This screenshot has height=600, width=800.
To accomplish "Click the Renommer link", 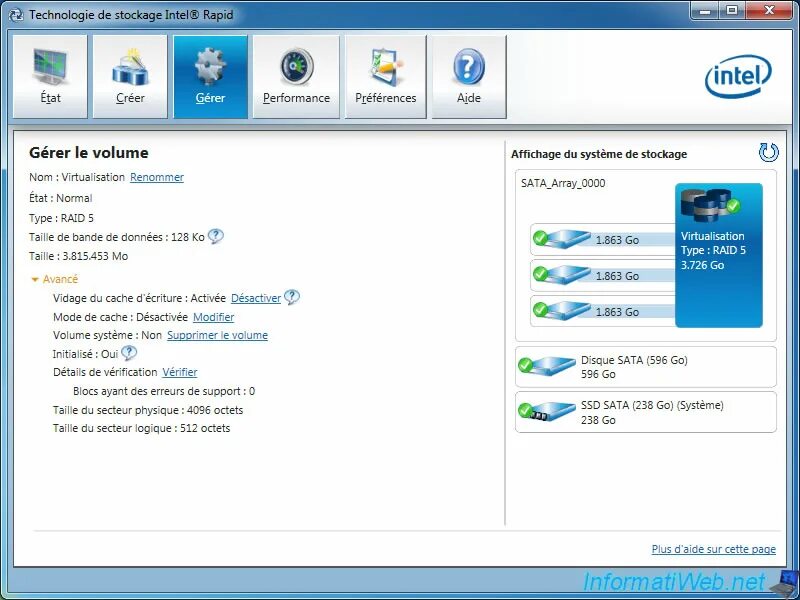I will (x=157, y=177).
